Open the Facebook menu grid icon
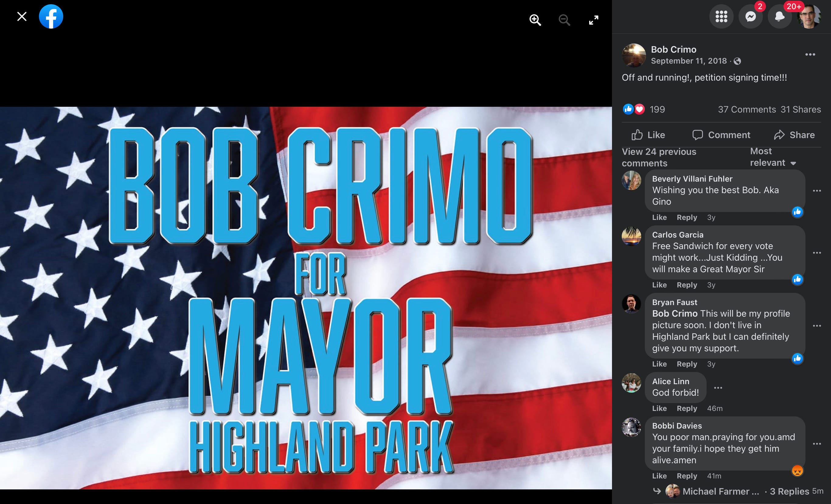The image size is (831, 504). tap(721, 16)
